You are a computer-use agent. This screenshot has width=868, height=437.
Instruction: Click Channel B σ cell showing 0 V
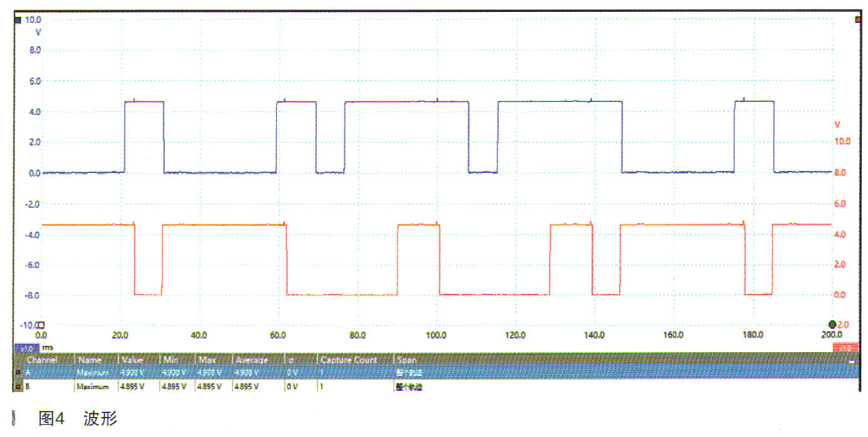click(x=292, y=387)
